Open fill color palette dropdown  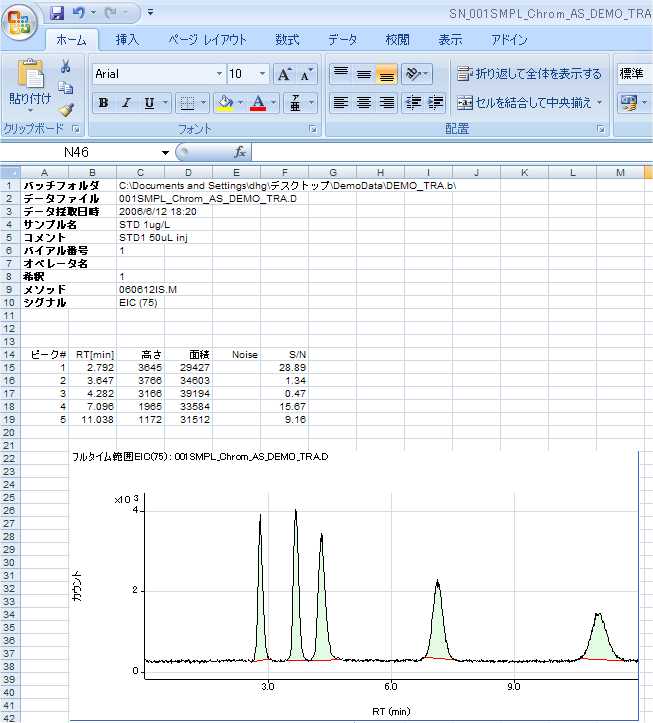(240, 103)
